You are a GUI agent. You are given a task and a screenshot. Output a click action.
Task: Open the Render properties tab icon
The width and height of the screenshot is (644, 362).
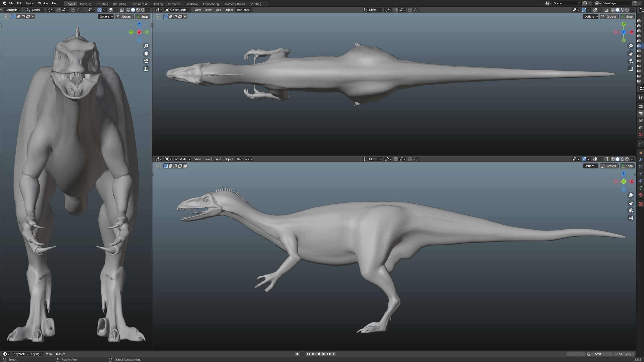(641, 106)
